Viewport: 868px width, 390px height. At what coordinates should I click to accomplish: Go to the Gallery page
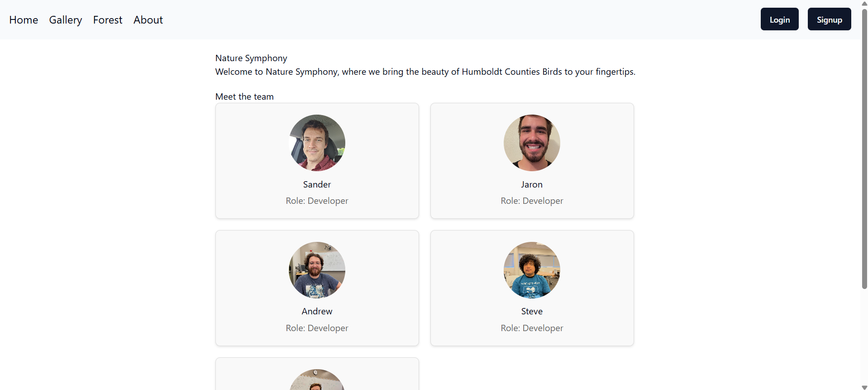click(66, 20)
